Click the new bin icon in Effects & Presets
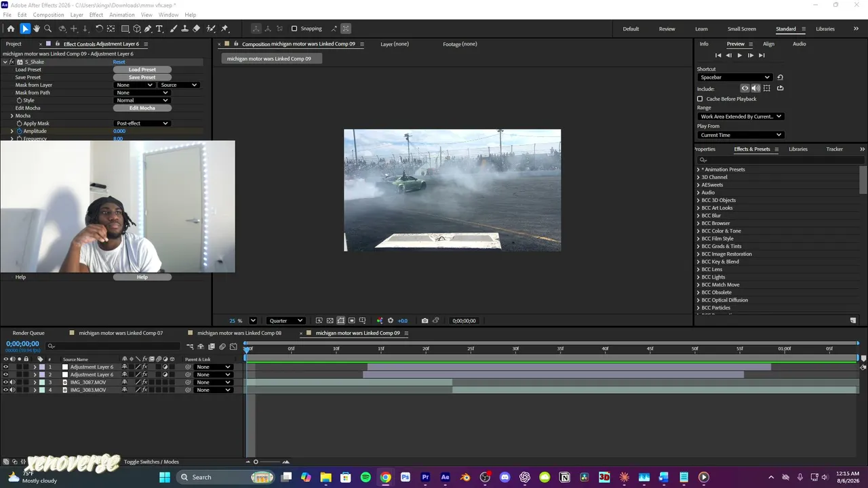The height and width of the screenshot is (488, 868). 853,321
